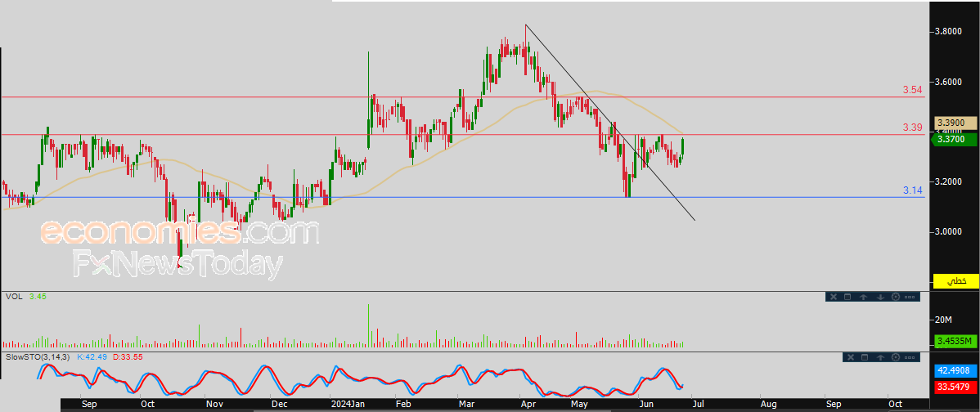Viewport: 980px width, 412px height.
Task: Click 2024Jan on the time axis
Action: 347,404
